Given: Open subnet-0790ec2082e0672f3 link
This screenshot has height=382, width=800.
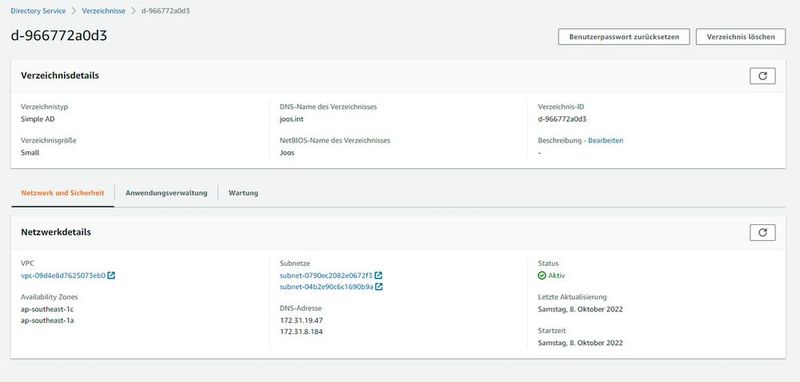Looking at the screenshot, I should click(326, 275).
